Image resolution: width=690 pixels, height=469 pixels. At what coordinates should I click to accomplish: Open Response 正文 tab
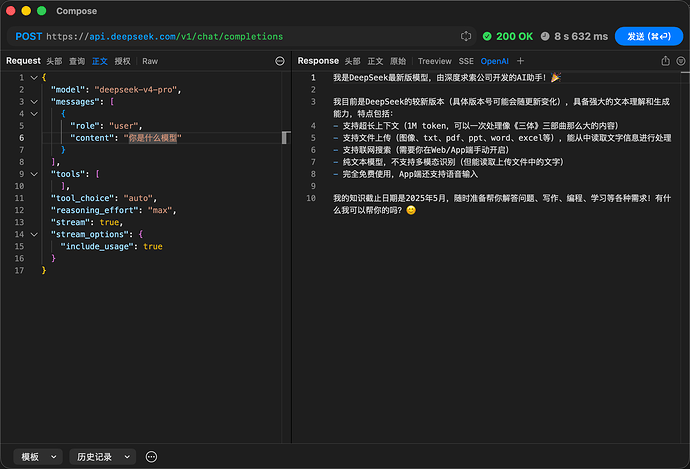(x=375, y=61)
